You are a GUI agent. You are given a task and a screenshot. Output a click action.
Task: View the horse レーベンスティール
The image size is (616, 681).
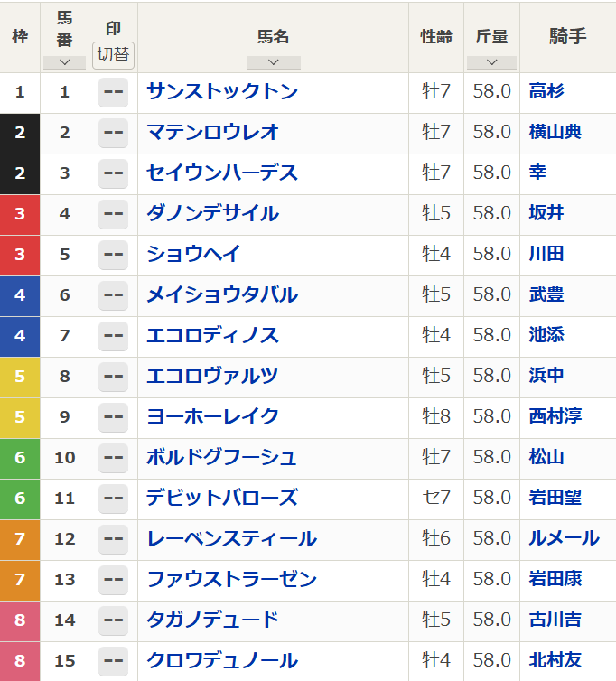pos(231,539)
